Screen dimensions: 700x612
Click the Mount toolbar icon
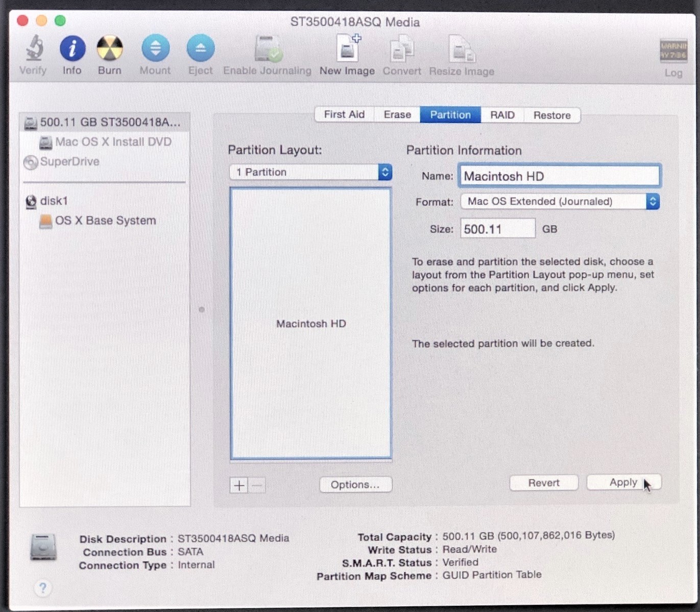(155, 48)
